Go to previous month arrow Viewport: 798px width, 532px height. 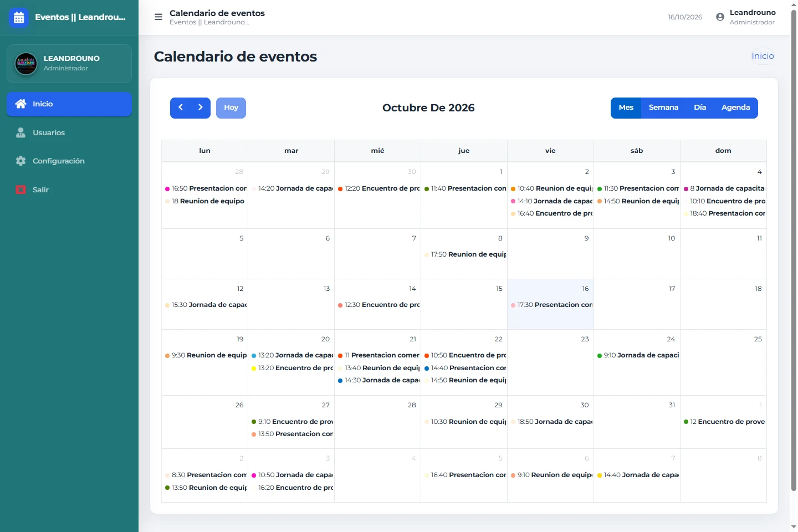(181, 108)
